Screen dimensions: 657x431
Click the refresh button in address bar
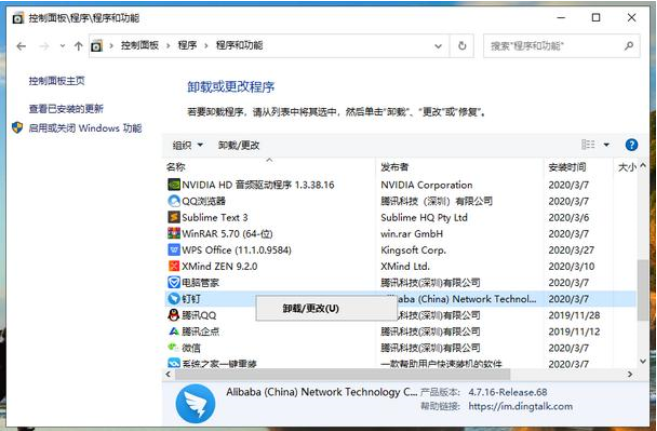[462, 46]
